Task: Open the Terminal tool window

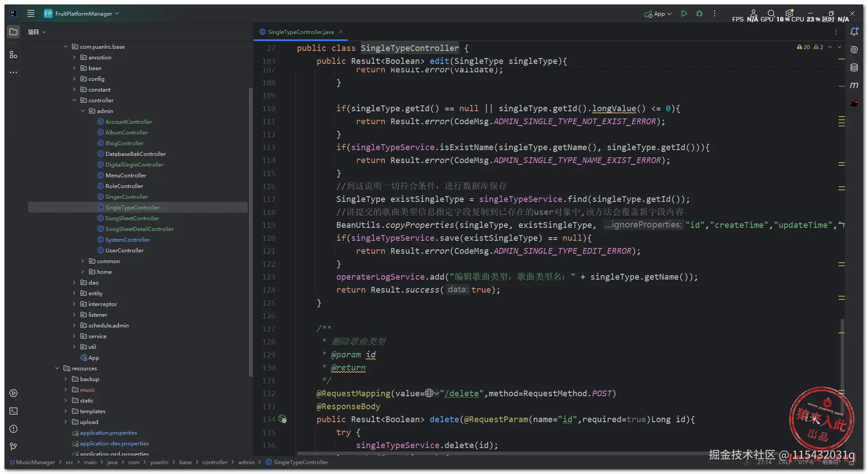Action: 13,411
